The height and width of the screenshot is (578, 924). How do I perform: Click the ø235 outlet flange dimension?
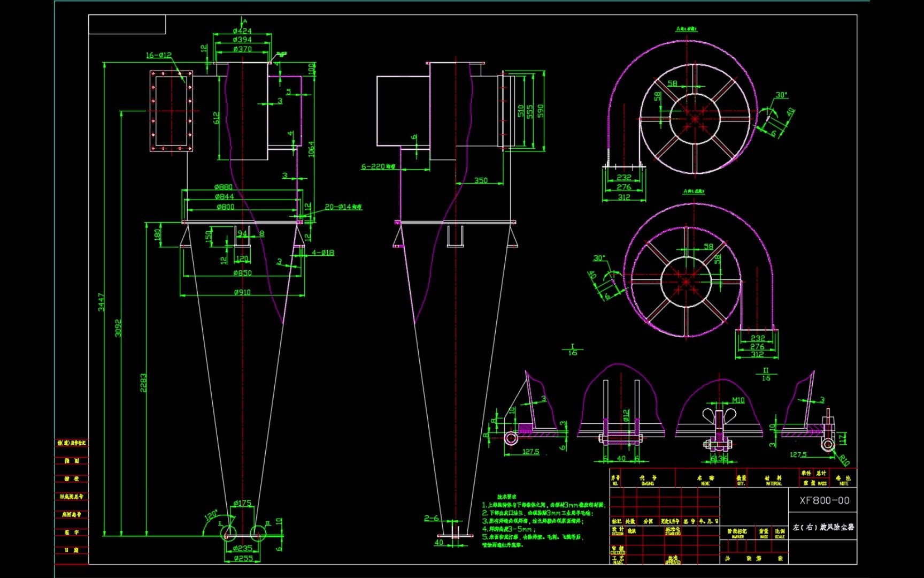tap(242, 548)
